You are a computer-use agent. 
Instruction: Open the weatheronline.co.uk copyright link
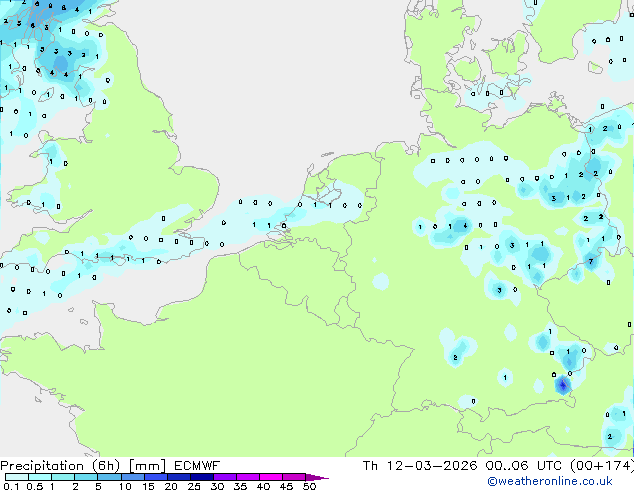coord(550,481)
